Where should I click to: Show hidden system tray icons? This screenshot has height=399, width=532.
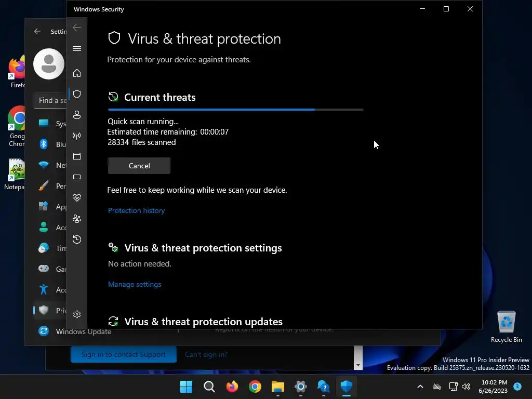tap(420, 387)
